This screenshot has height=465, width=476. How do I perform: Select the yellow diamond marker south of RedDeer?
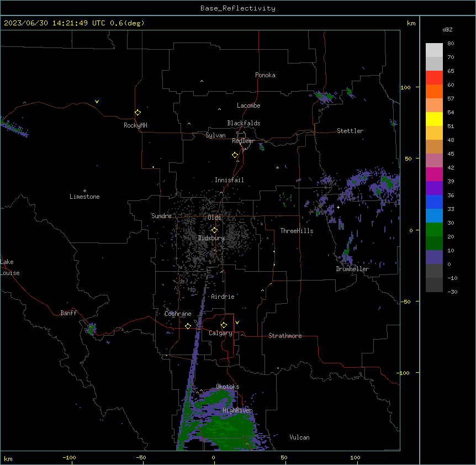(x=235, y=155)
